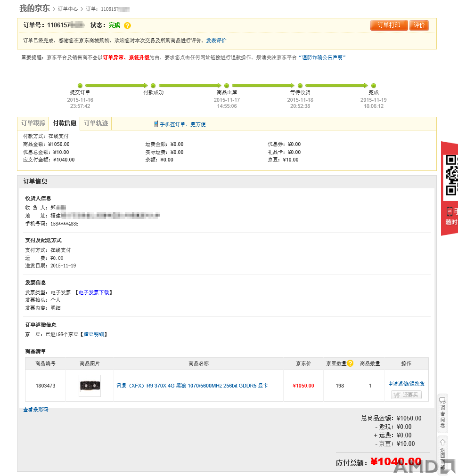
Task: Click the 手机号码 158****4885 text
Action: click(x=52, y=224)
